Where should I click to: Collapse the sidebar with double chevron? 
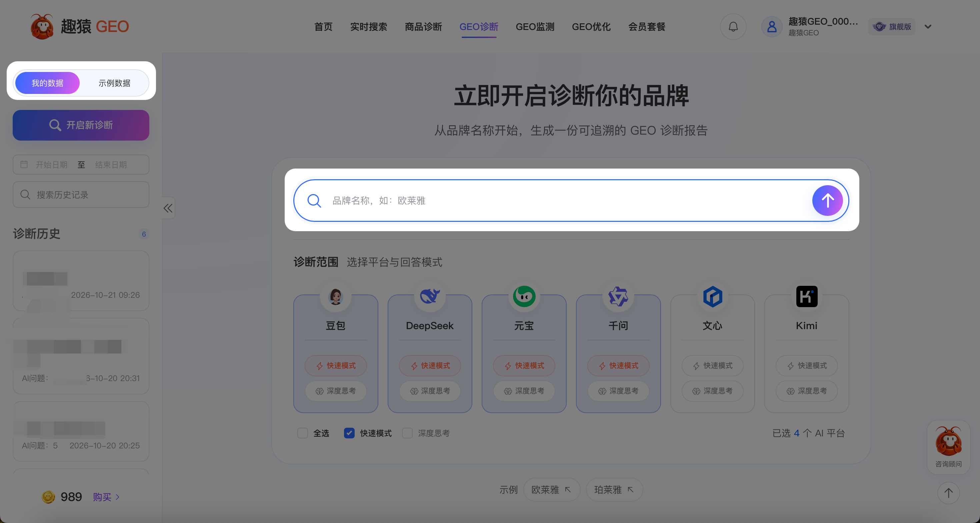point(168,208)
